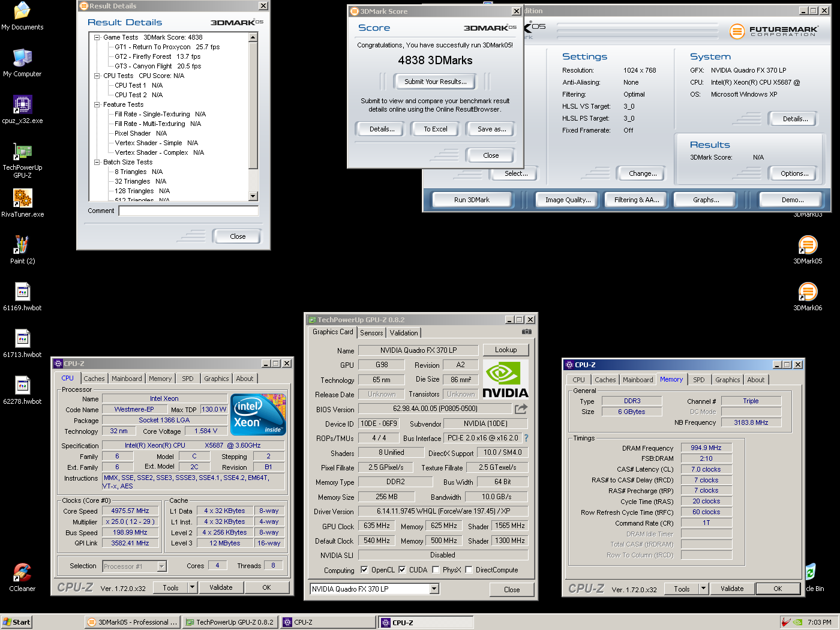Screen dimensions: 840x630
Task: Click the red tray icon beside NVIDIA
Action: [785, 622]
